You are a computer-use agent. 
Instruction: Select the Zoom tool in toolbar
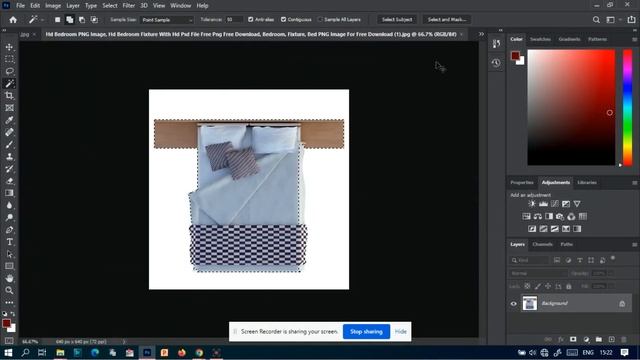click(x=9, y=291)
